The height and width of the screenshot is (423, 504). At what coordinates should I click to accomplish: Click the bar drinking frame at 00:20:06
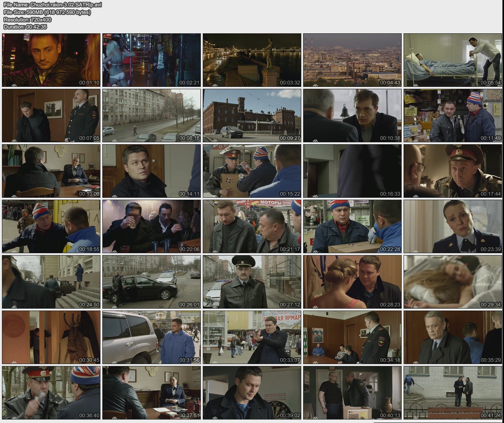click(x=152, y=226)
